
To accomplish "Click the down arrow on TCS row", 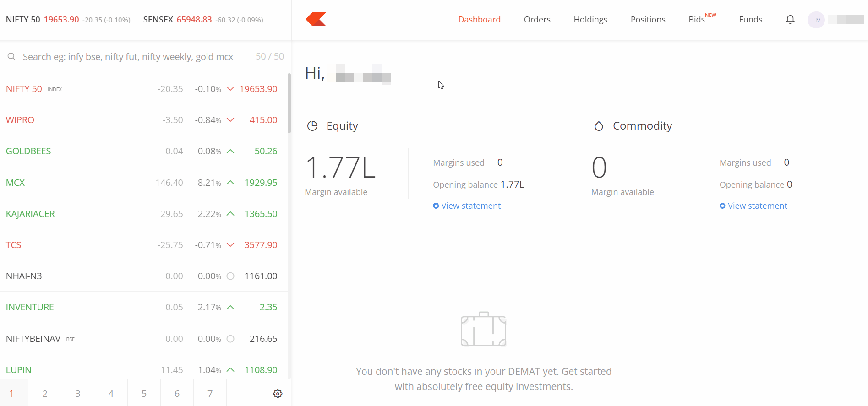I will (230, 245).
